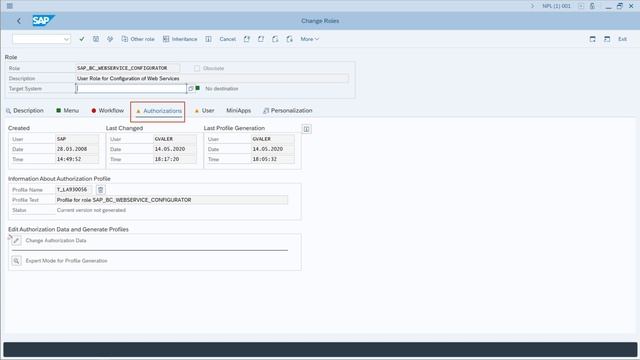Click the Profile Text field
640x360 pixels.
click(x=171, y=200)
